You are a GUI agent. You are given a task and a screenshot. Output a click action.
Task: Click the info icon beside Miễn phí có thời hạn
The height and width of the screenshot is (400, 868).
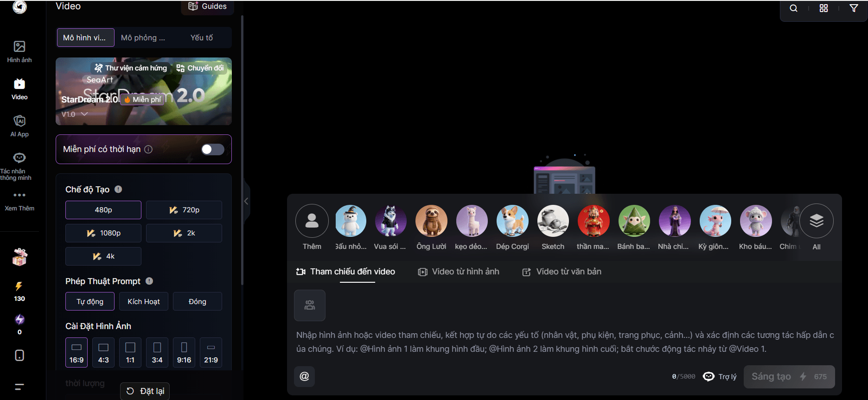(x=148, y=149)
